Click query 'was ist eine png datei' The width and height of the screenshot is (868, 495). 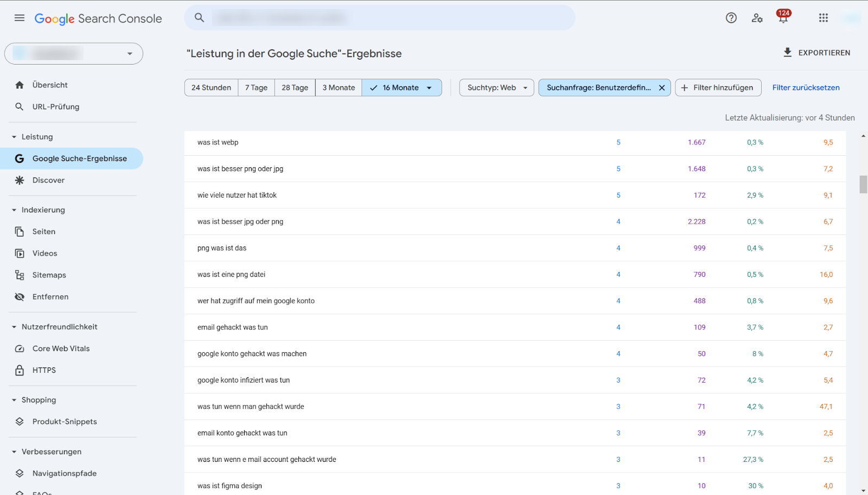(x=231, y=275)
